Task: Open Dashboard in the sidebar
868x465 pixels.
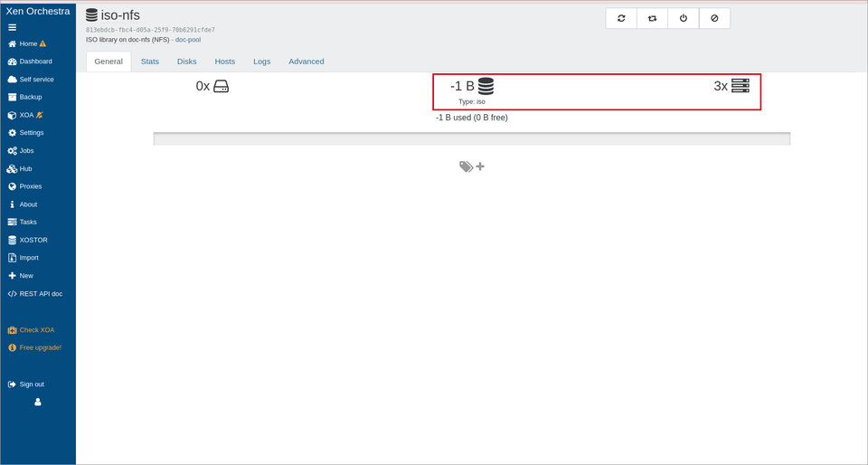Action: [x=30, y=62]
